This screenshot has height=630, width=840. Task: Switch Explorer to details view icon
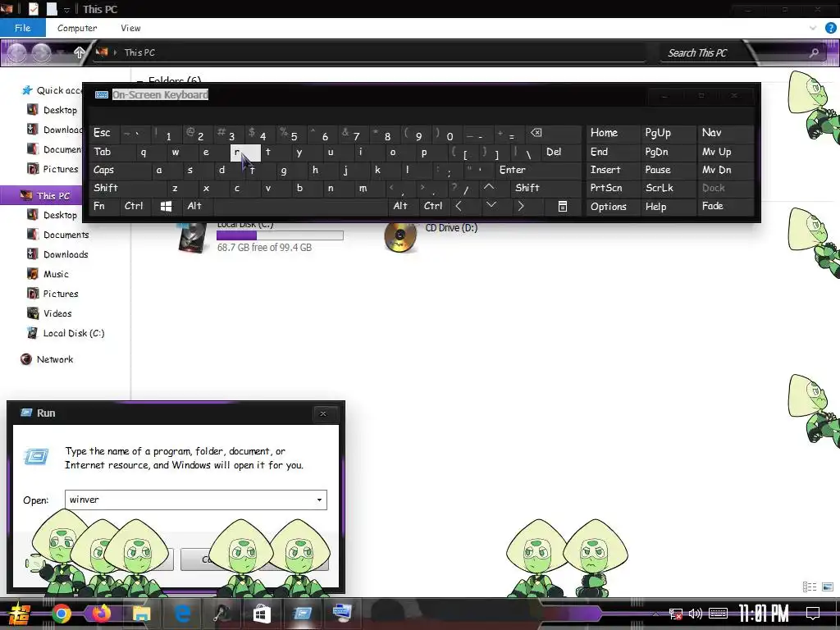coord(810,587)
